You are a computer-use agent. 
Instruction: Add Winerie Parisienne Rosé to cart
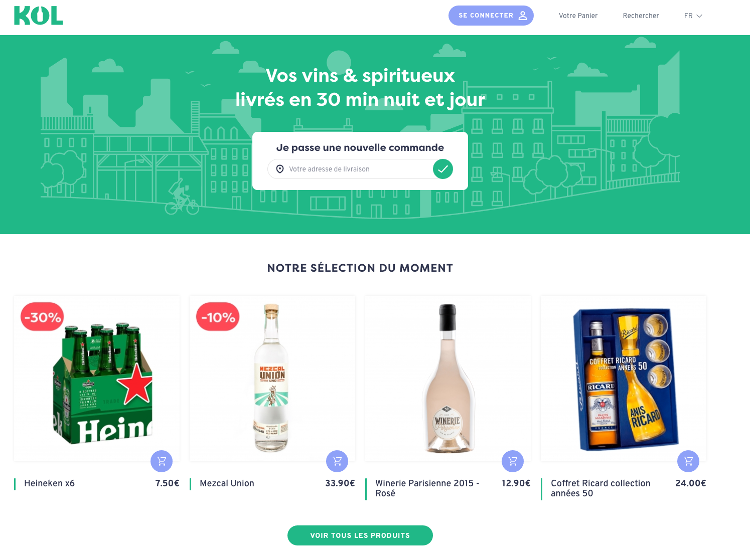pyautogui.click(x=513, y=461)
